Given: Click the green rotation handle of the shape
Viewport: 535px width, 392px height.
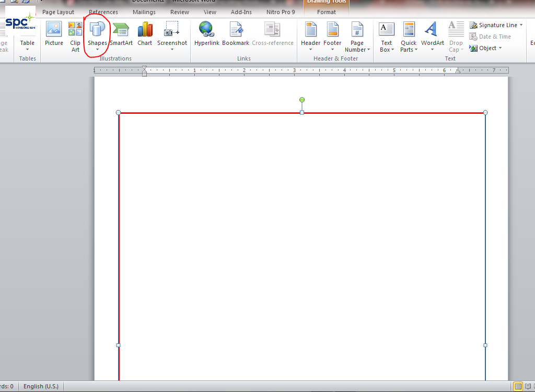Looking at the screenshot, I should pos(302,100).
